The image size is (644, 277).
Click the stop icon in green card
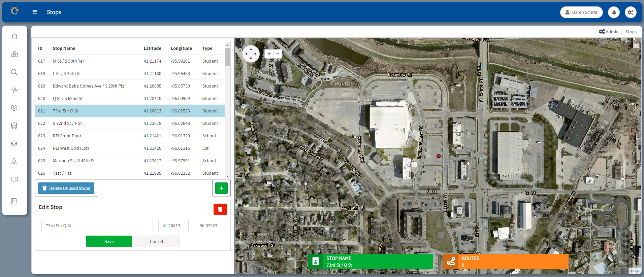click(316, 262)
